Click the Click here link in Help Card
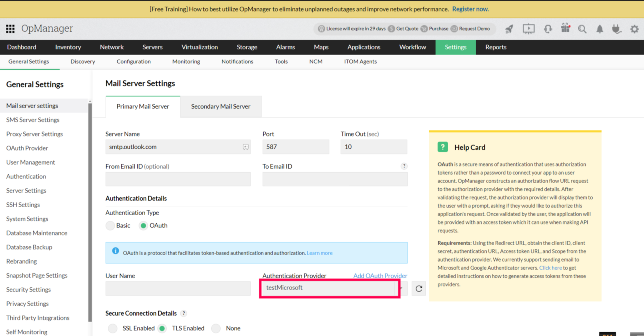 550,268
